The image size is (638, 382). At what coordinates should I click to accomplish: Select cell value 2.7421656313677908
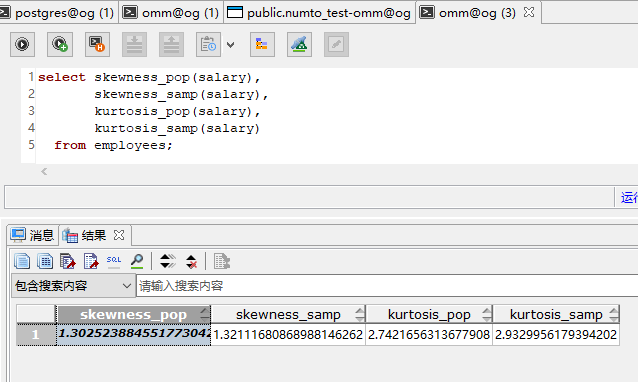[429, 335]
